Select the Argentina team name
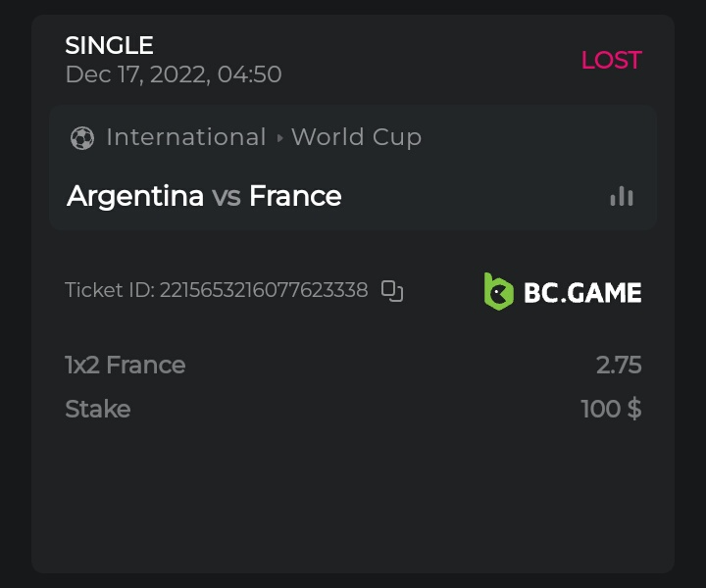Screen dimensions: 706x588 coord(135,196)
